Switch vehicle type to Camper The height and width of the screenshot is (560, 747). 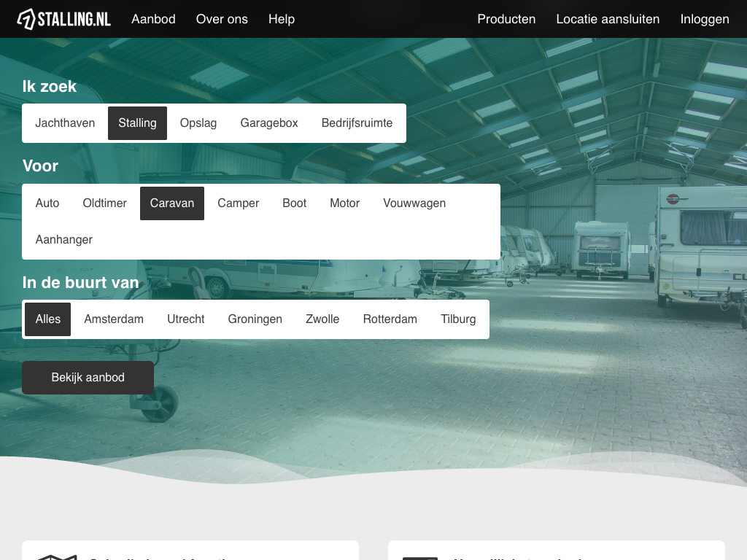click(239, 203)
